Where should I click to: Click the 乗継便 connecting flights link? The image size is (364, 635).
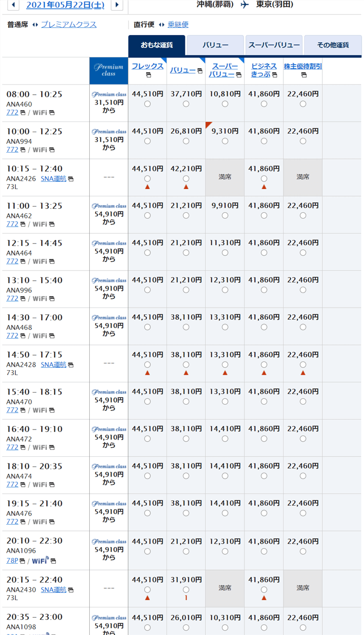(178, 24)
